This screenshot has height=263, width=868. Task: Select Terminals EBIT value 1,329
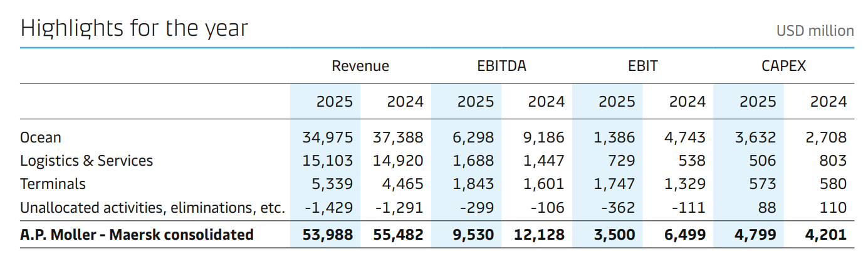[x=684, y=185]
